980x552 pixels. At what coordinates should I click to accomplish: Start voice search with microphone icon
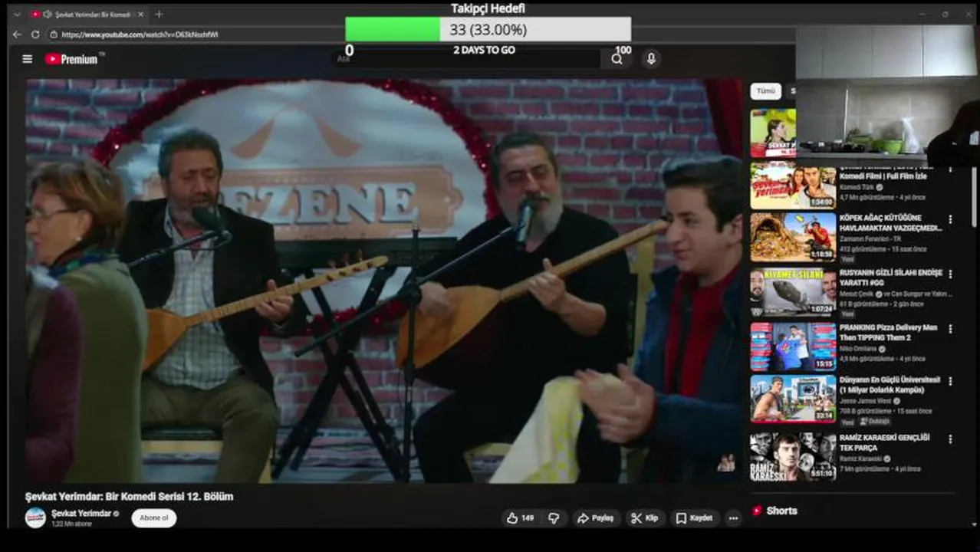(651, 59)
